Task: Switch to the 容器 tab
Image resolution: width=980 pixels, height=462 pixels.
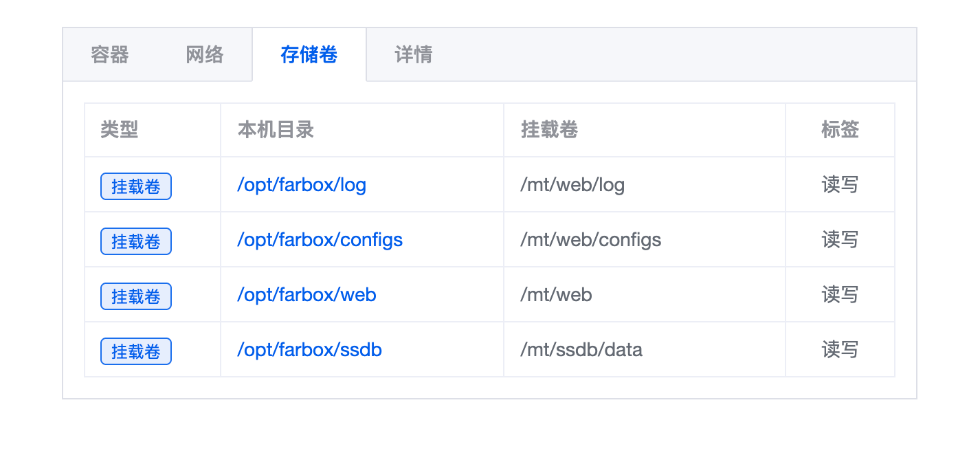Action: (x=110, y=55)
